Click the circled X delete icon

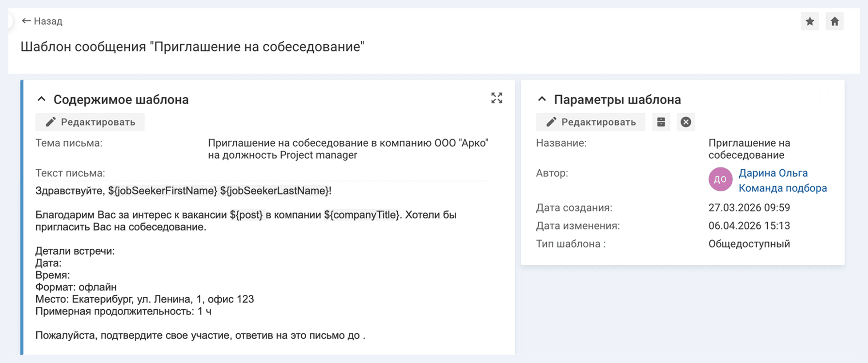[x=686, y=122]
